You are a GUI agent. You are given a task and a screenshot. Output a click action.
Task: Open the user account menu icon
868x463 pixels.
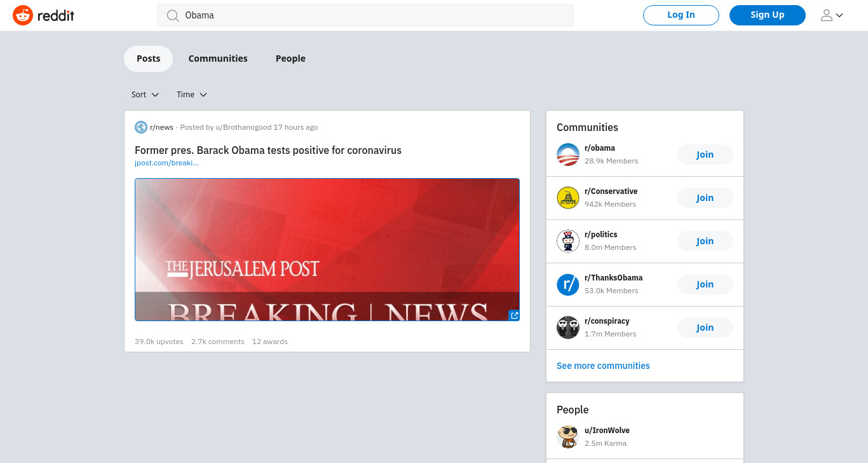pyautogui.click(x=832, y=15)
